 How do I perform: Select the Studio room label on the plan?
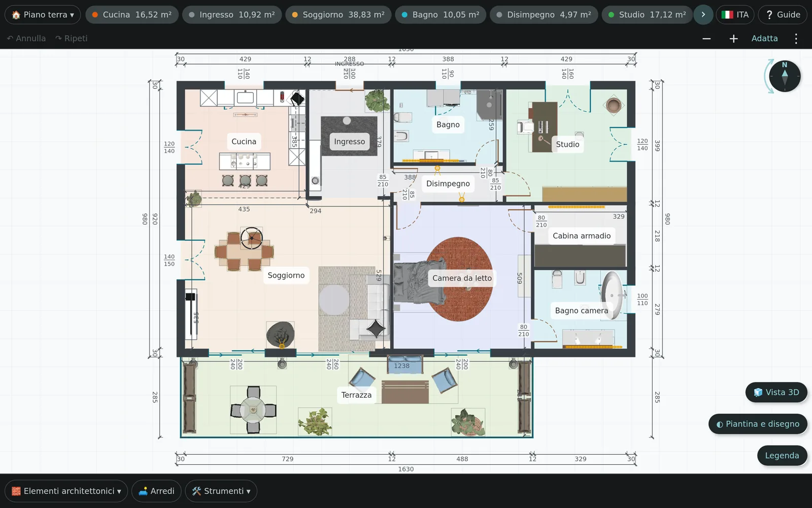[567, 144]
